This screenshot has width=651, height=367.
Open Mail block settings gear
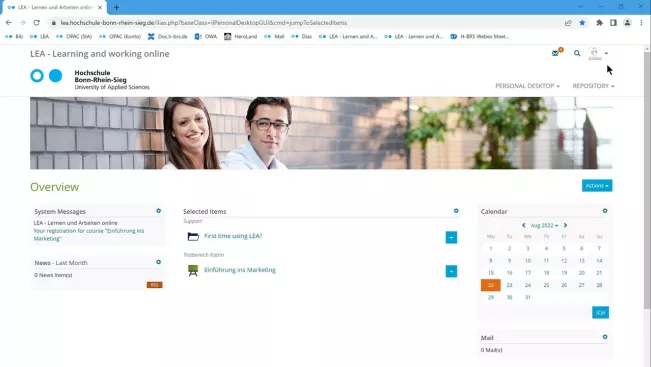[605, 337]
